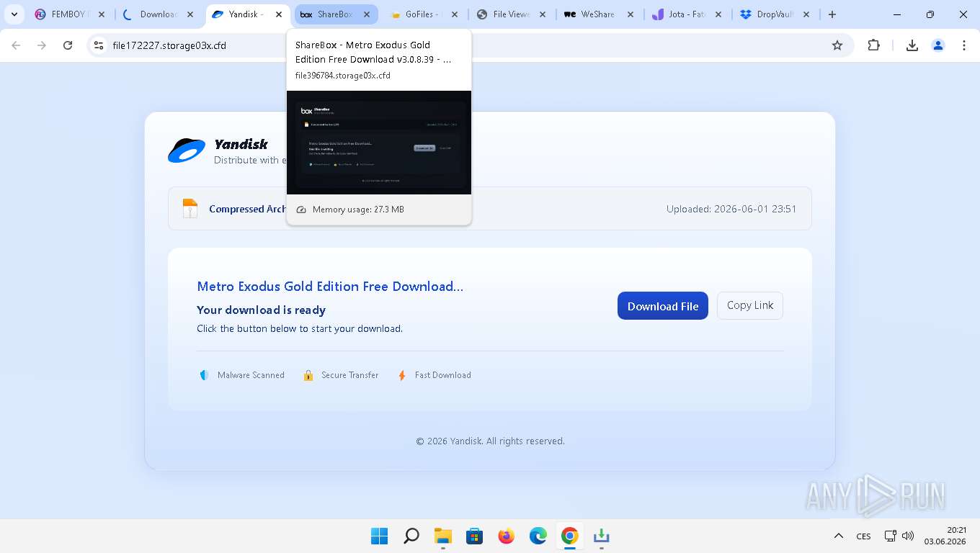Switch to the Jota tab
The height and width of the screenshot is (553, 980).
(x=688, y=14)
